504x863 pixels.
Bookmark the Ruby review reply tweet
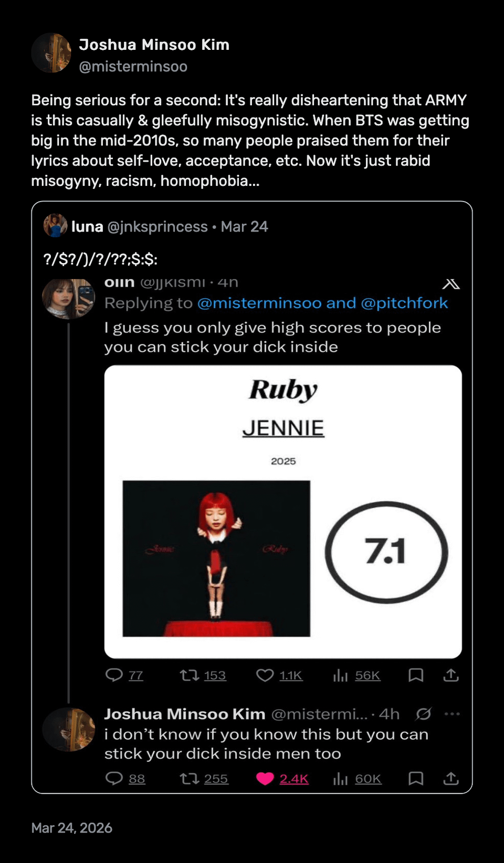(416, 675)
